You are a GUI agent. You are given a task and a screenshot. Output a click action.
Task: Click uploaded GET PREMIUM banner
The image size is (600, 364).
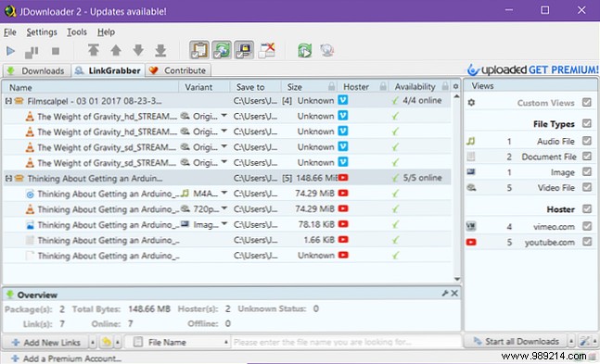coord(532,69)
